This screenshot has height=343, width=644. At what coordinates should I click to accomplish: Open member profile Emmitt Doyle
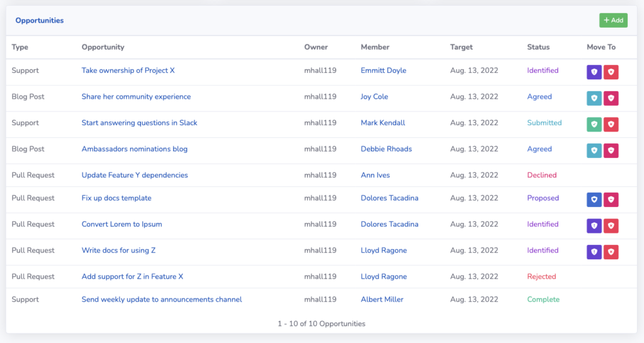tap(383, 70)
